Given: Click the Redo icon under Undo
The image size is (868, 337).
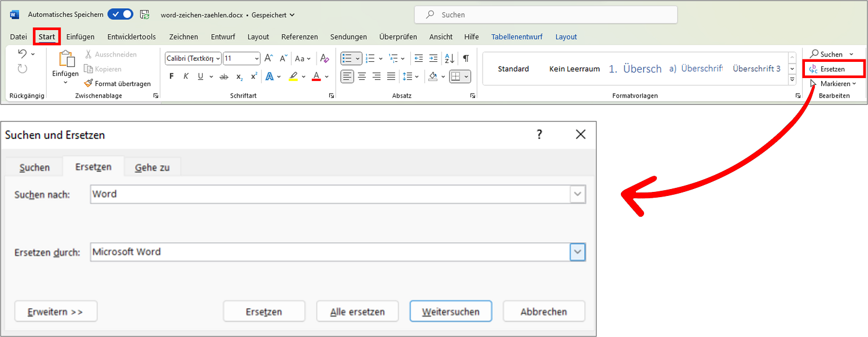Looking at the screenshot, I should 23,69.
